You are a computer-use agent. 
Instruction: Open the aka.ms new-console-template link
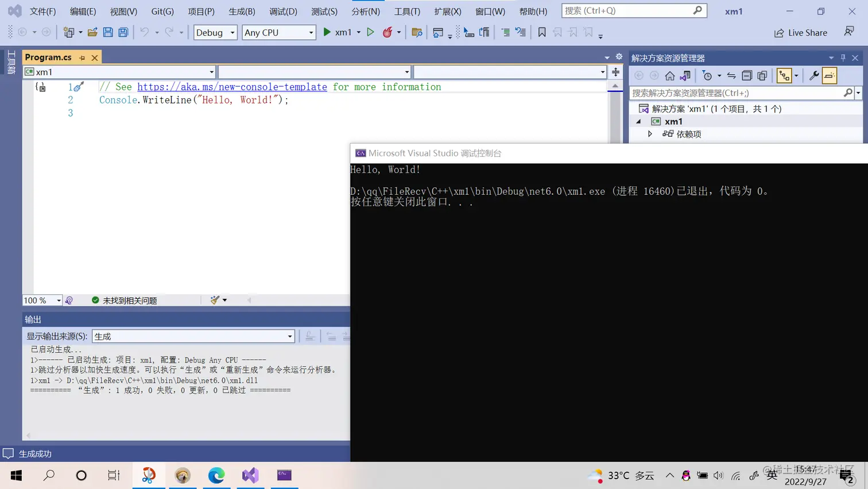(x=232, y=87)
